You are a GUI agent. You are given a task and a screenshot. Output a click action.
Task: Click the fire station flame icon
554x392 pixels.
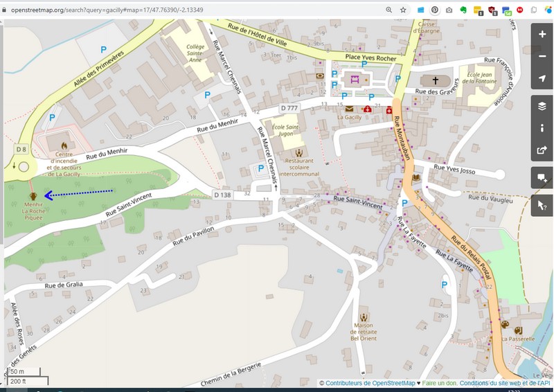pyautogui.click(x=64, y=145)
